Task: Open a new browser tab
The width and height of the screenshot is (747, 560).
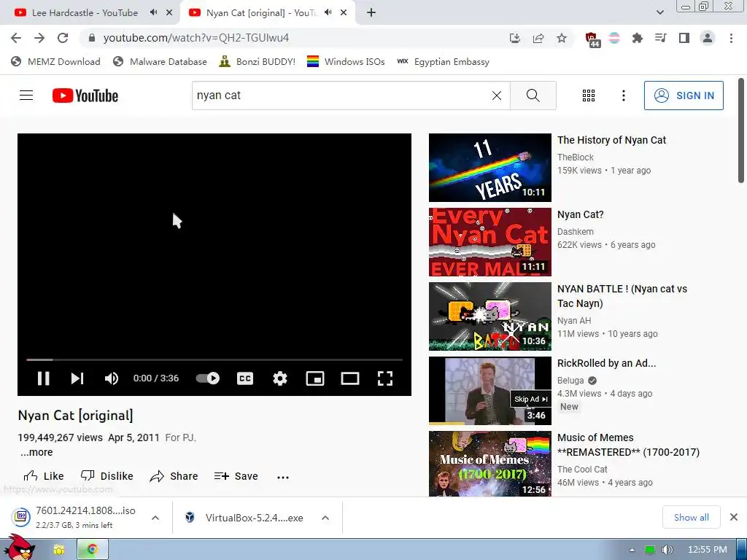Action: 371,13
